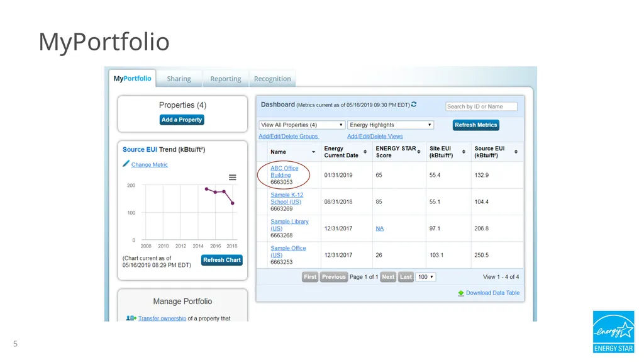Screen dimensions: 644x362
Task: Open the Sample Office (US) link
Action: (288, 251)
